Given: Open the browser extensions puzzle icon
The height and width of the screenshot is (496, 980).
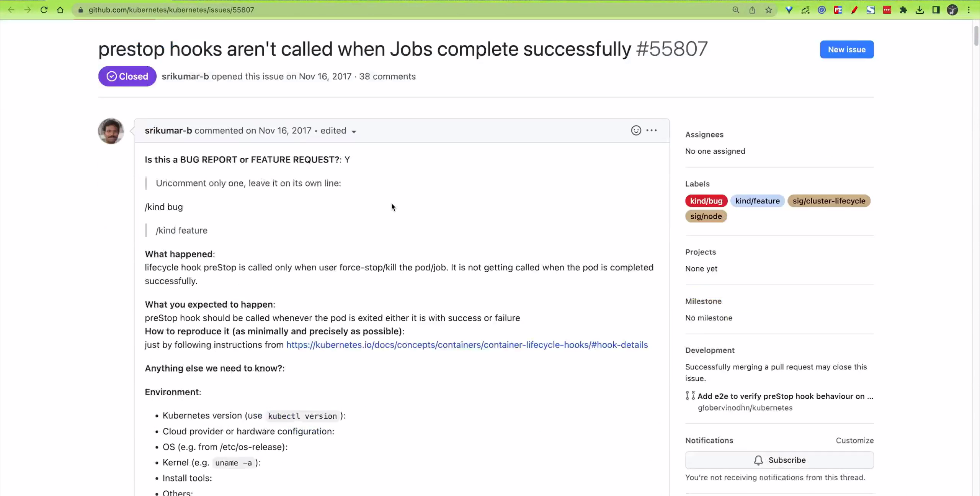Looking at the screenshot, I should click(x=903, y=10).
